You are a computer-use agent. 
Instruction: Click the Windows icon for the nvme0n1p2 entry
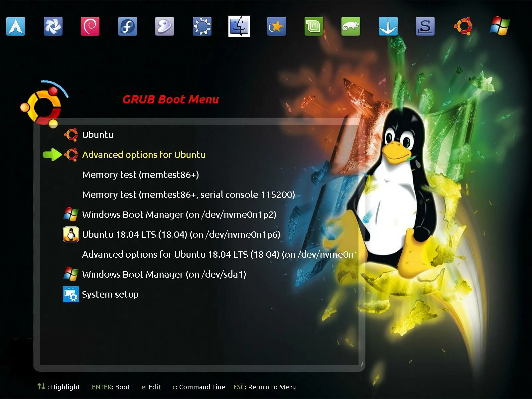[x=71, y=214]
